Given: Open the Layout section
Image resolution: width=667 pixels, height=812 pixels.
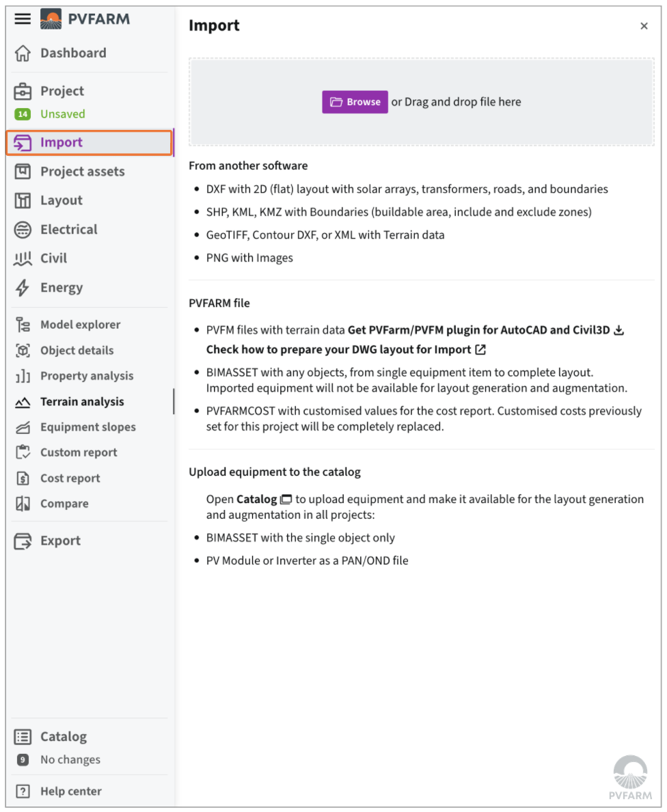Looking at the screenshot, I should [61, 200].
